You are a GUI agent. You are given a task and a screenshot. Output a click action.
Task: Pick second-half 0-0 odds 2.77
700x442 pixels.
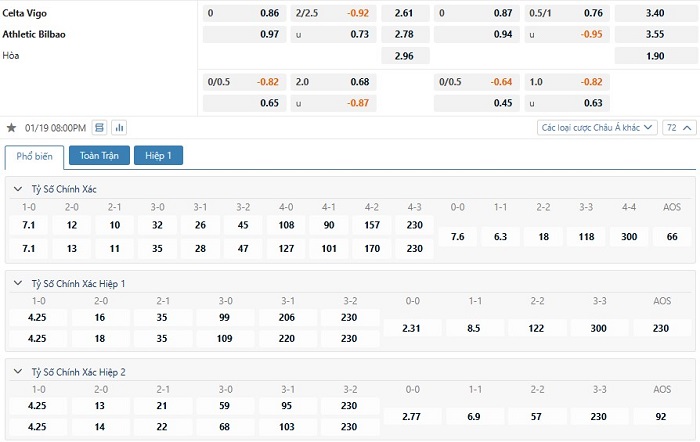[411, 417]
